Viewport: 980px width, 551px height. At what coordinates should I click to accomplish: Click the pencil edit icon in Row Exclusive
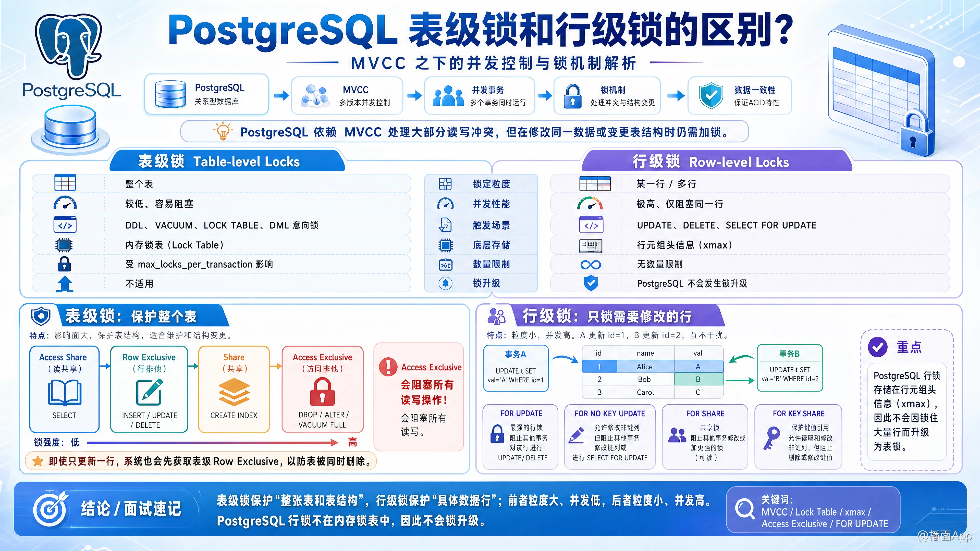coord(149,392)
